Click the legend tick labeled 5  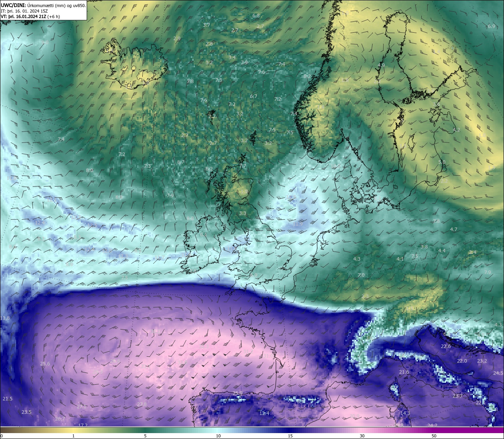tap(145, 436)
